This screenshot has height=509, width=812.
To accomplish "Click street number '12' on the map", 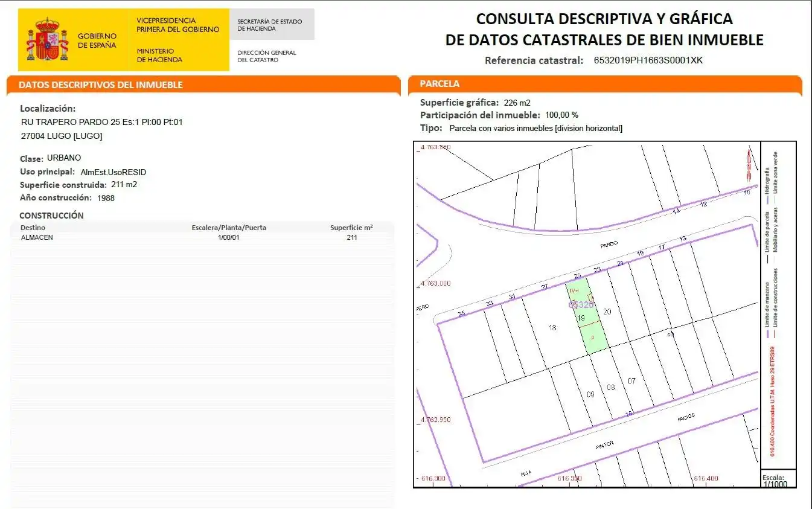I will pyautogui.click(x=703, y=204).
